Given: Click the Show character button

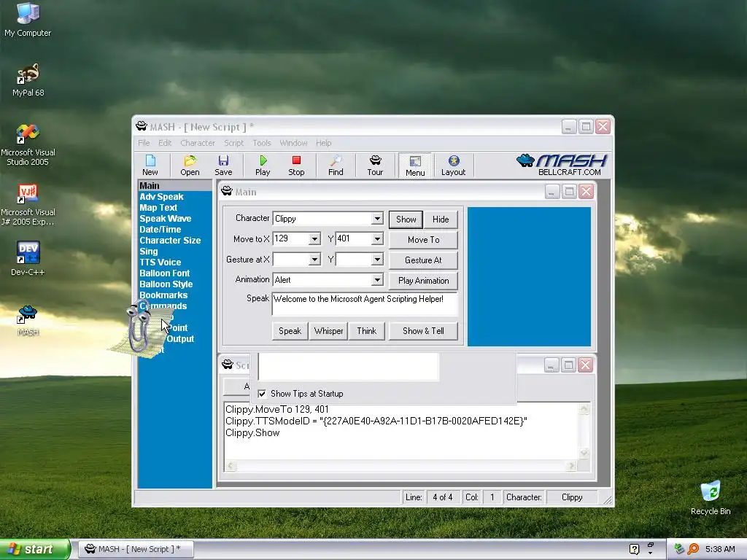Looking at the screenshot, I should pyautogui.click(x=406, y=219).
